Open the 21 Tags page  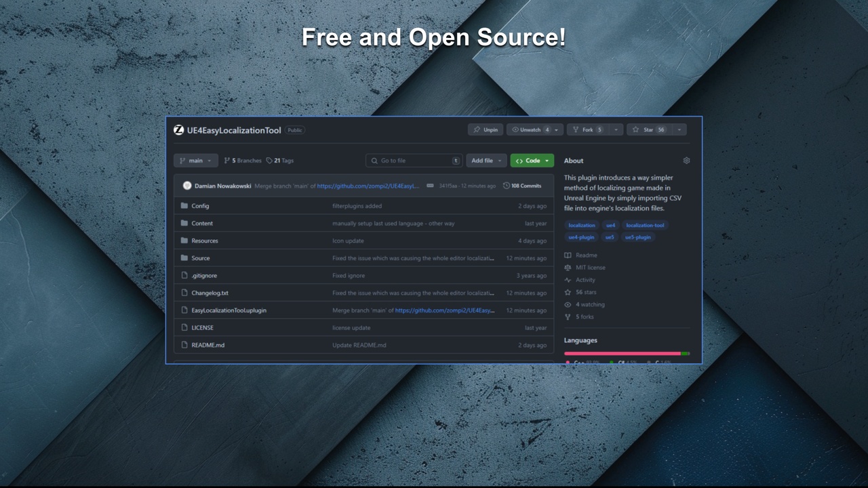tap(282, 160)
